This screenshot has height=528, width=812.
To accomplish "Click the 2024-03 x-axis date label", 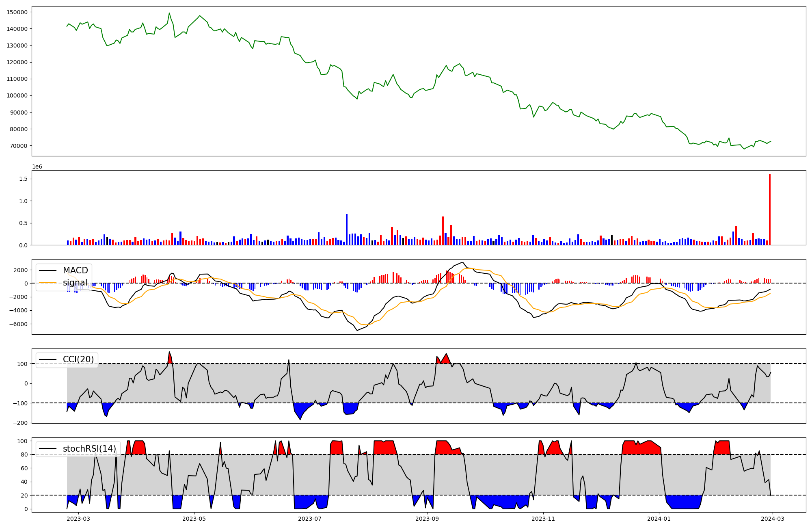I will point(772,519).
